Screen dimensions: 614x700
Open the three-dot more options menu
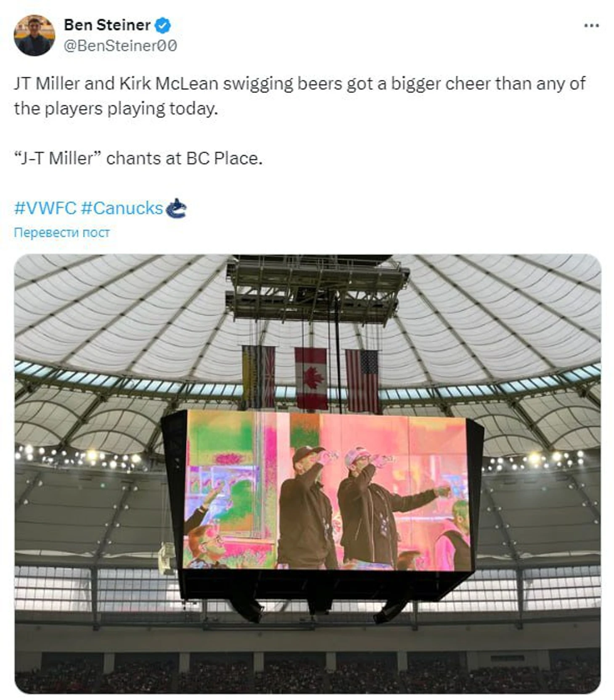591,26
